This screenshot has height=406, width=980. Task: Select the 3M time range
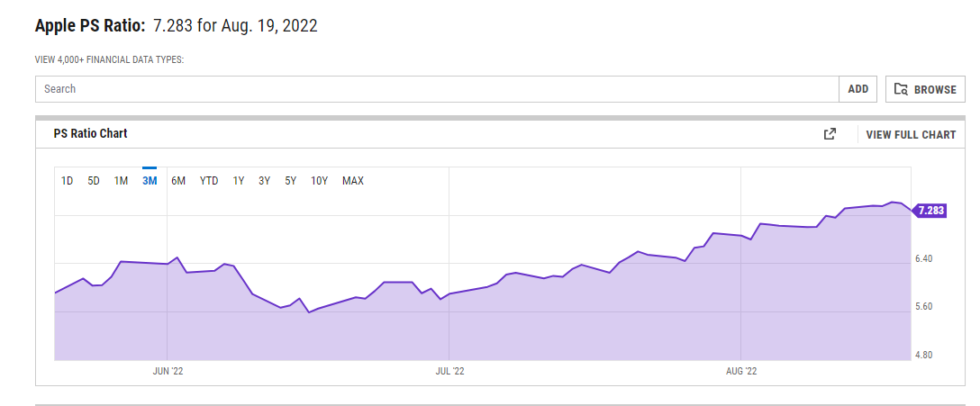tap(150, 181)
